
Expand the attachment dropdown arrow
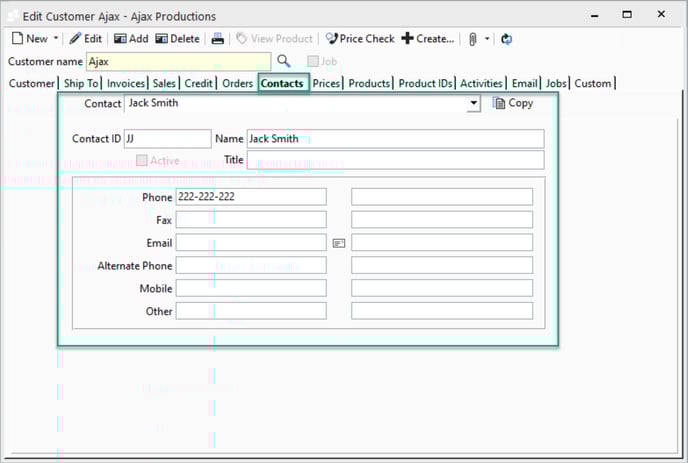[487, 39]
